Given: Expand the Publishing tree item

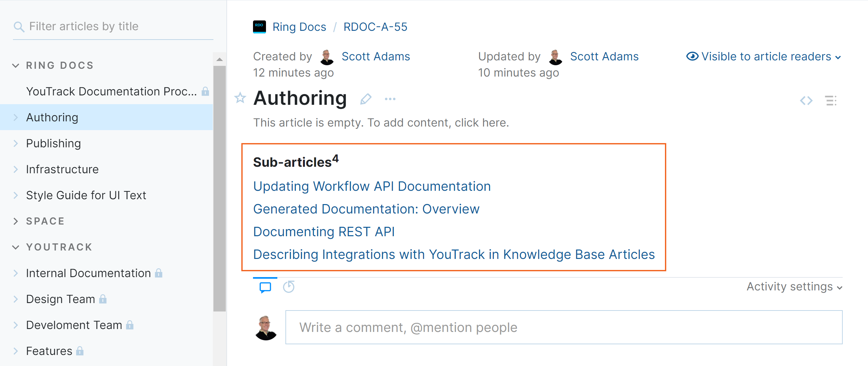Looking at the screenshot, I should click(16, 143).
